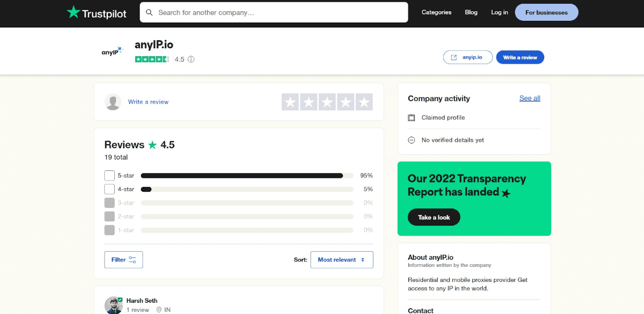Screen dimensions: 644x314
Task: Open Blog in the top navigation
Action: 471,12
